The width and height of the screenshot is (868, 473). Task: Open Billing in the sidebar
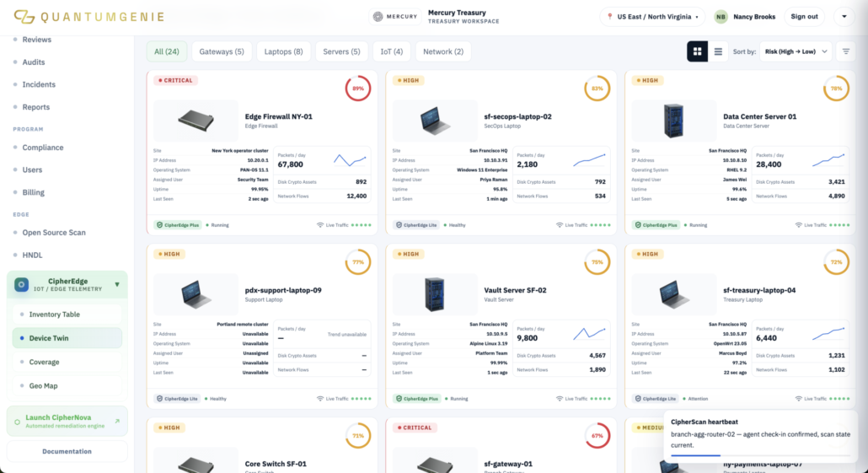pos(33,192)
